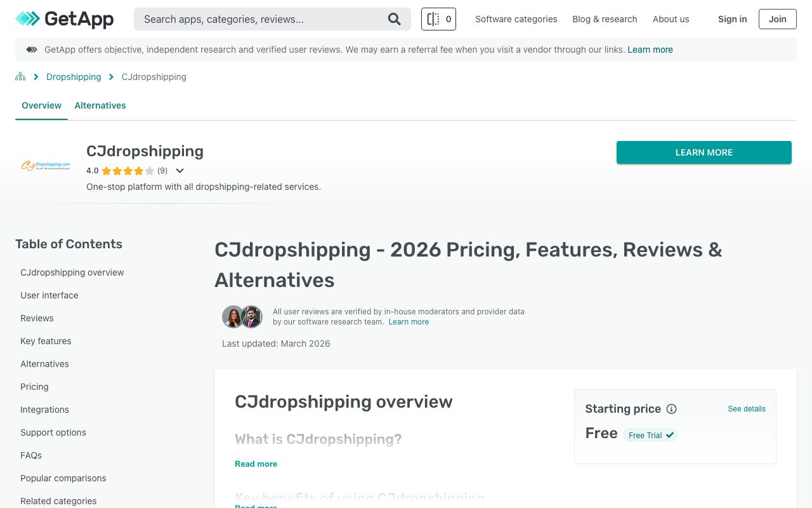
Task: Jump to User interface in contents
Action: [x=49, y=295]
